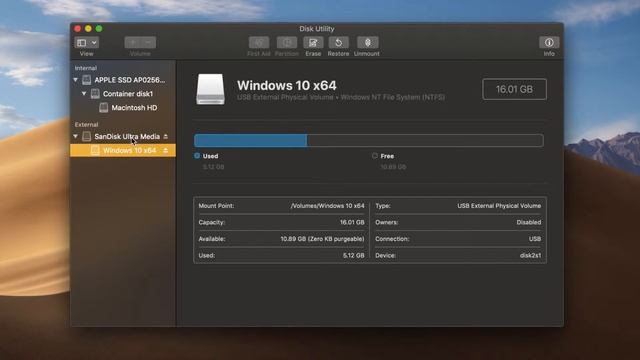Click the APPLE SSD drive icon
The width and height of the screenshot is (640, 360).
(x=87, y=80)
